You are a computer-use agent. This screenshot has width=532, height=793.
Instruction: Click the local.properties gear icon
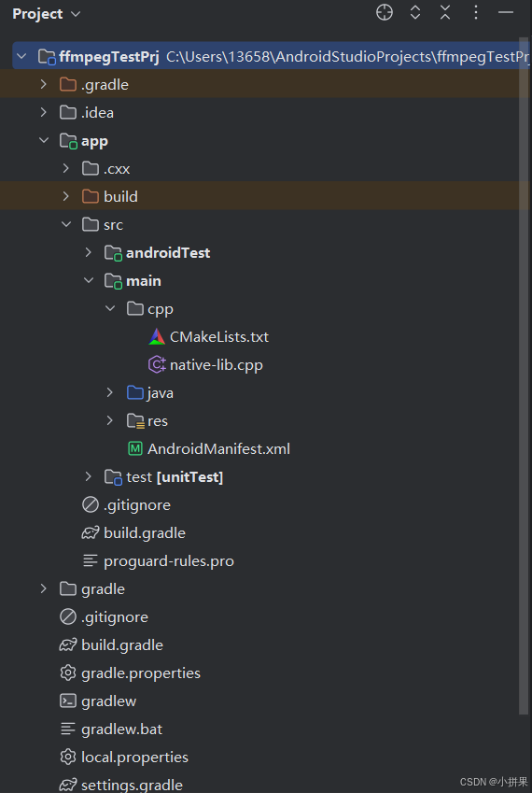click(68, 758)
